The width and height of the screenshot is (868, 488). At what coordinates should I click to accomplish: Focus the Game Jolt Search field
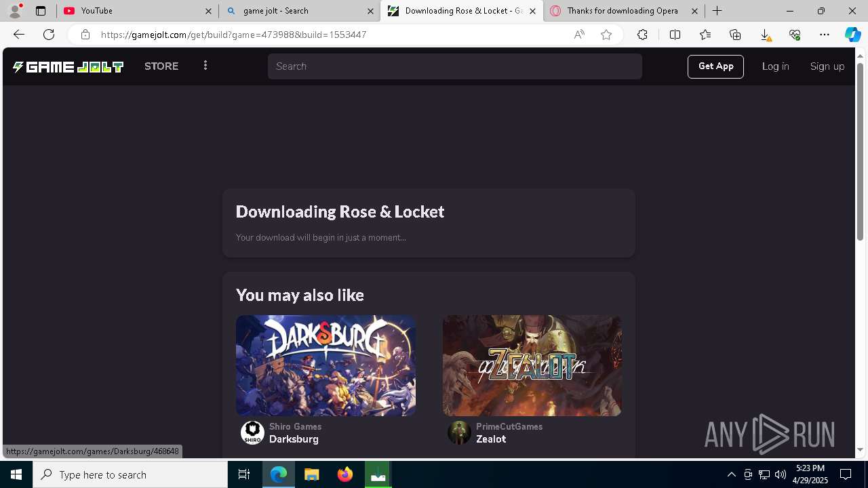pyautogui.click(x=454, y=66)
